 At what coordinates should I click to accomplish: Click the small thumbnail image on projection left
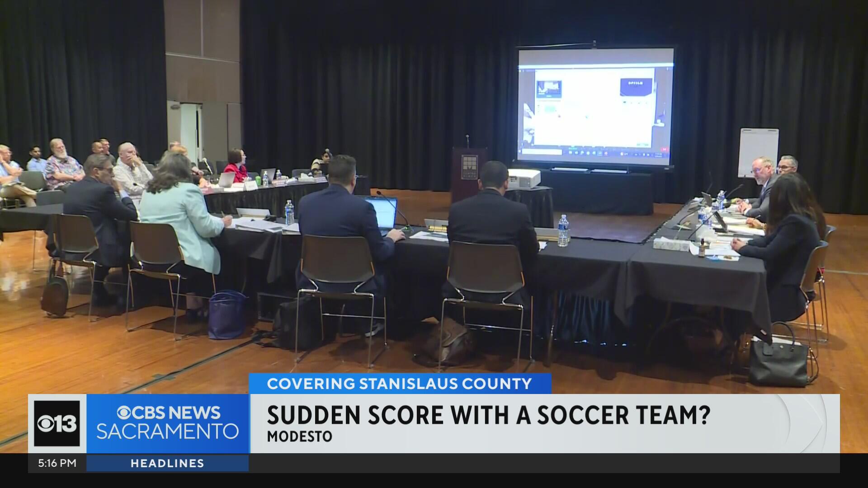pos(548,89)
